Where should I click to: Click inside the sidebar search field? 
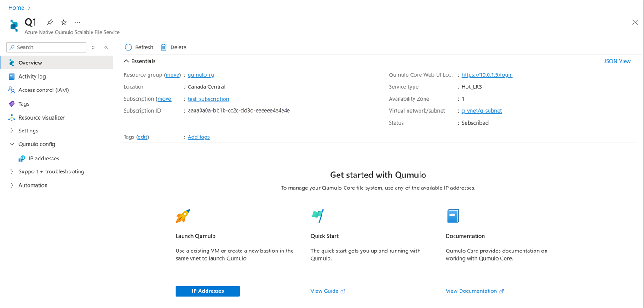[46, 47]
